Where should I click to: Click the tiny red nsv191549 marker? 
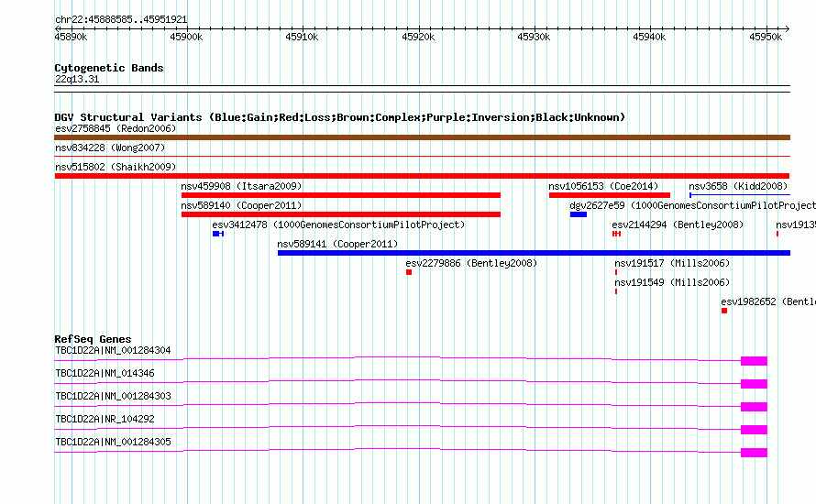point(616,291)
